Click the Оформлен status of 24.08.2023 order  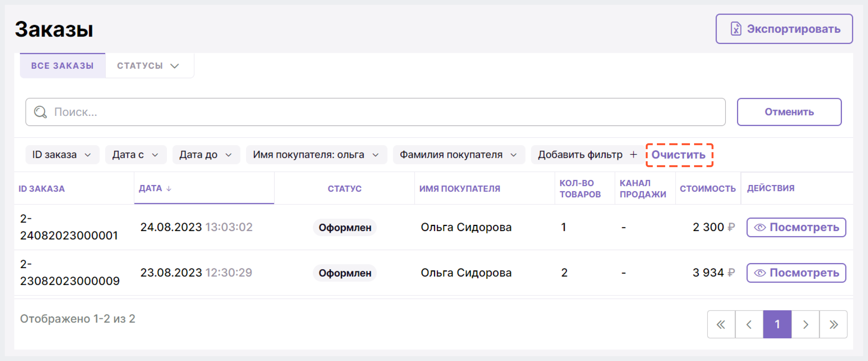(345, 227)
